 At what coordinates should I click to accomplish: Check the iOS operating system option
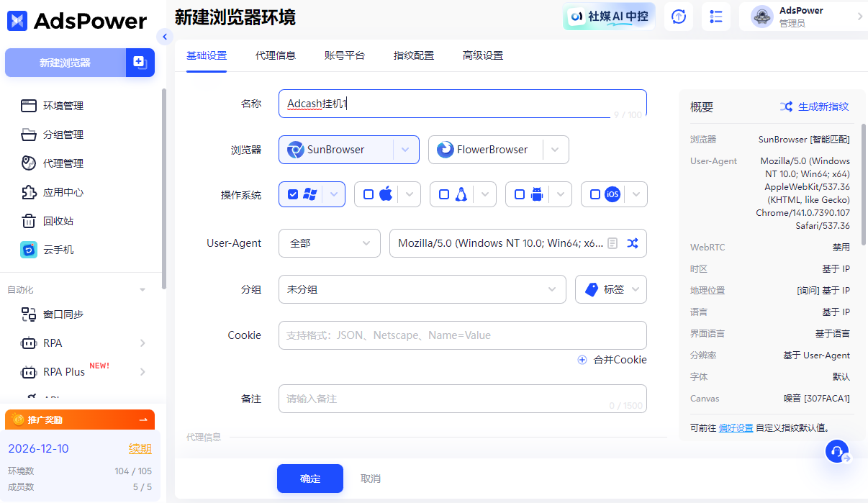tap(595, 194)
